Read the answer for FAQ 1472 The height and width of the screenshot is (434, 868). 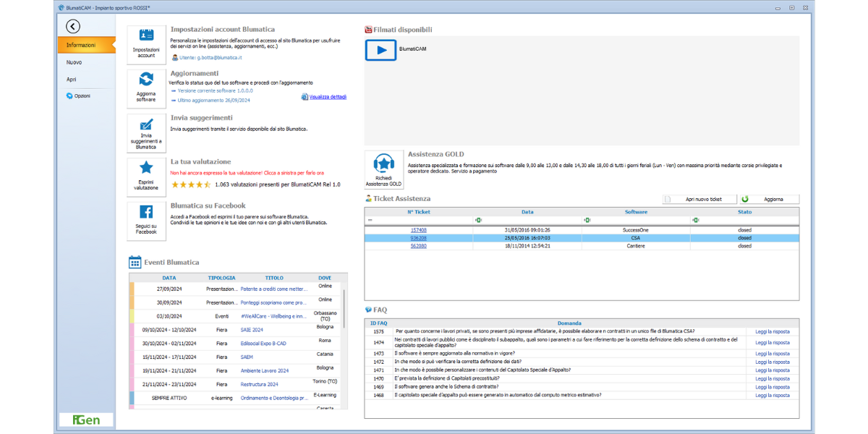coord(773,362)
